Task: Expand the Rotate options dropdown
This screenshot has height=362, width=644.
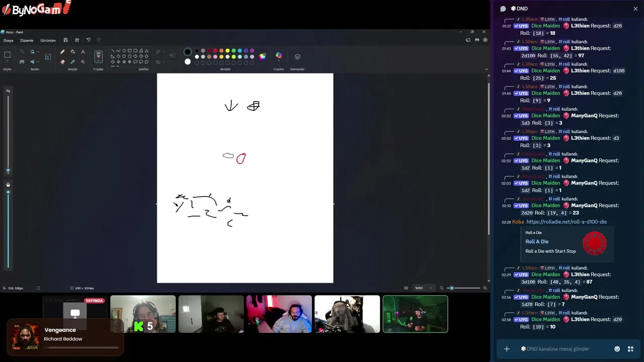Action: coord(38,51)
